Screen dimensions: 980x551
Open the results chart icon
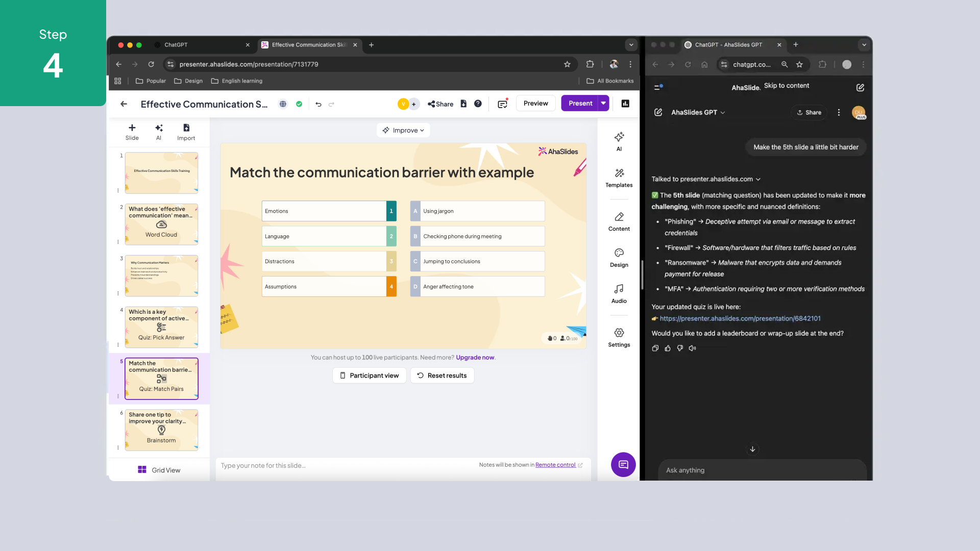[x=625, y=104]
